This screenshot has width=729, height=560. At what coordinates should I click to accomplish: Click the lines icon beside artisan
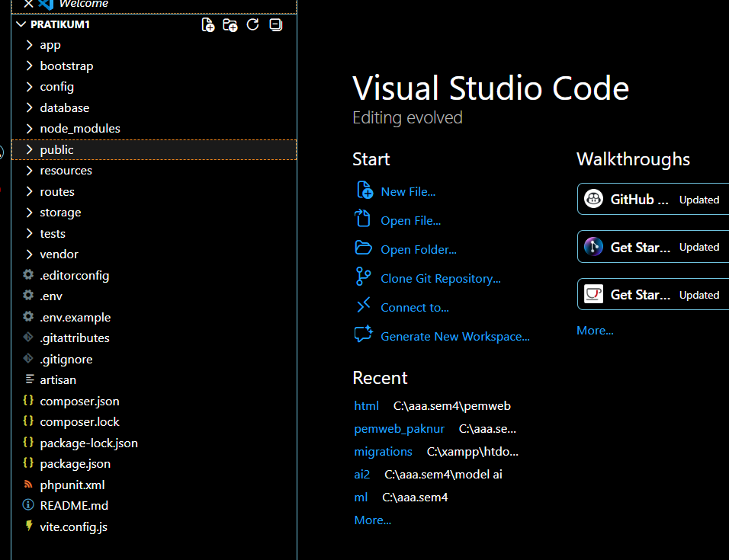pos(30,379)
